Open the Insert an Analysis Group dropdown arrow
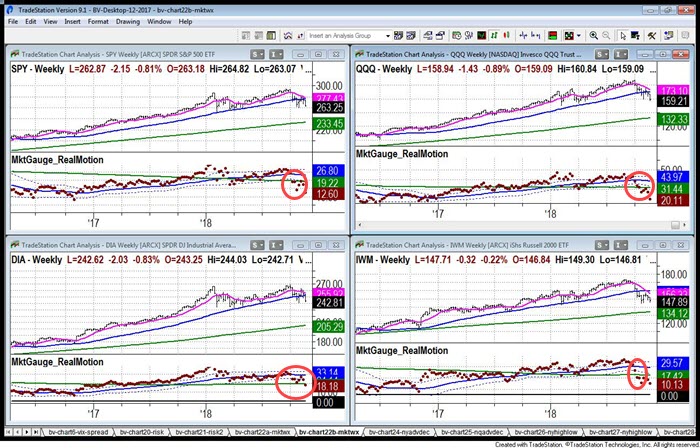The image size is (700, 448). (388, 36)
